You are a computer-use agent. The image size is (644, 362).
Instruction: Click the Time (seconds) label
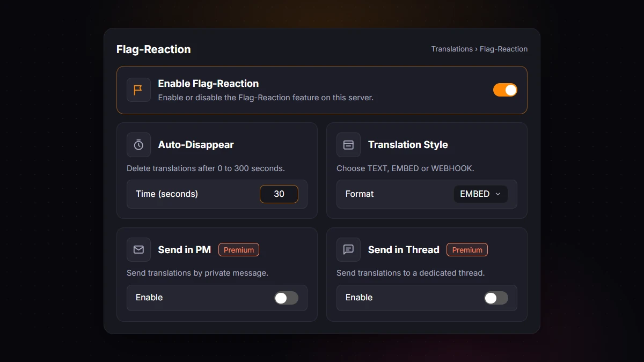(167, 194)
